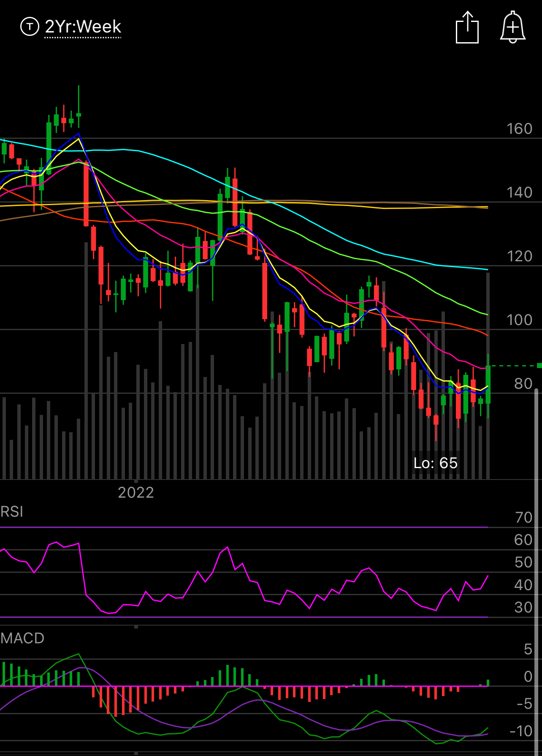Tap the Lo: 65 price label
The image size is (542, 756).
coord(436,463)
